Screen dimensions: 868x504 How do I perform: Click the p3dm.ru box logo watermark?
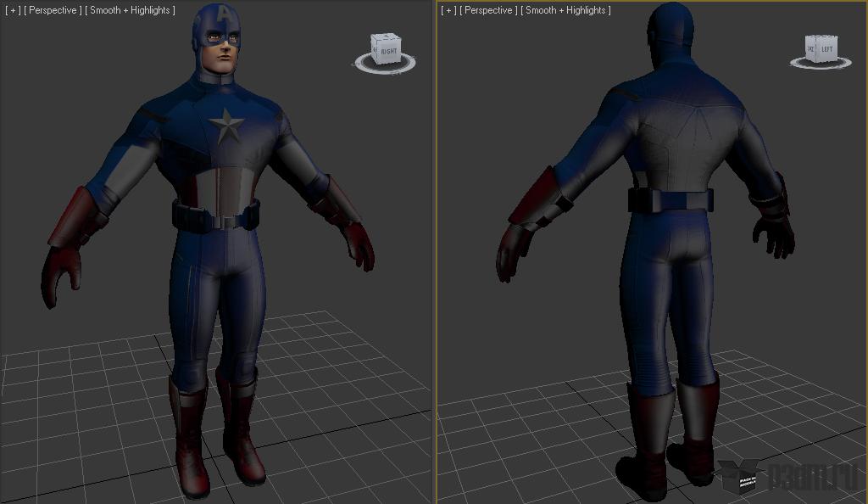738,475
